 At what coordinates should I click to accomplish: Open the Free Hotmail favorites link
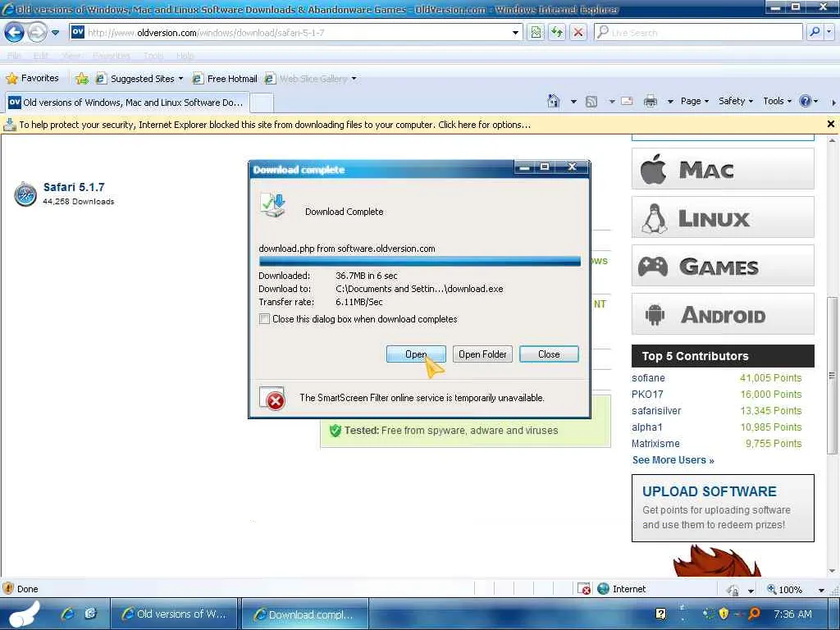(x=225, y=79)
